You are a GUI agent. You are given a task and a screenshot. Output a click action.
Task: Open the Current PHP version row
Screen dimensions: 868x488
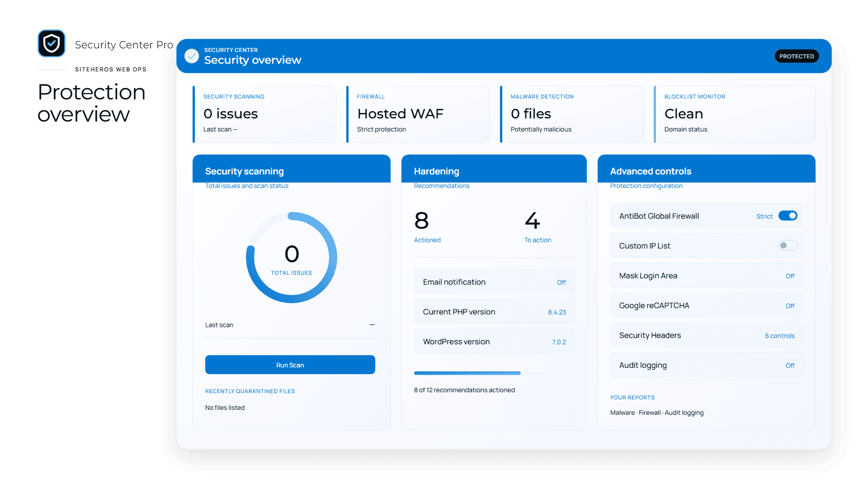click(494, 312)
